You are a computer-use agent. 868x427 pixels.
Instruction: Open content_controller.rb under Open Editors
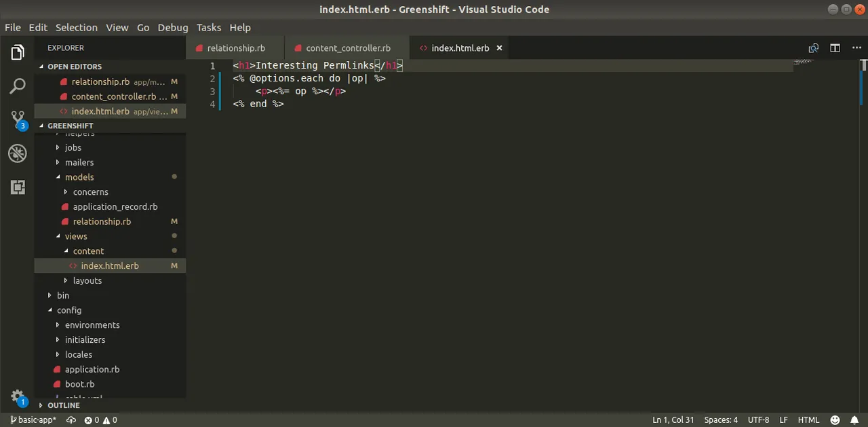pyautogui.click(x=110, y=96)
